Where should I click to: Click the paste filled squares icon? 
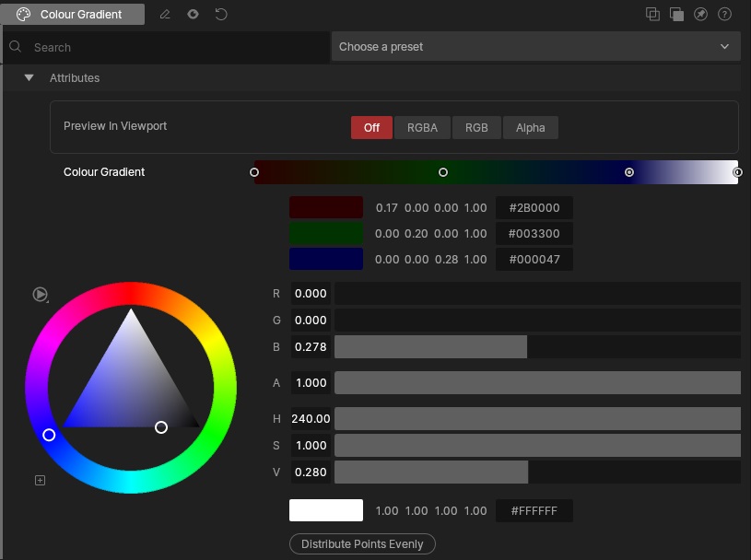click(x=676, y=15)
